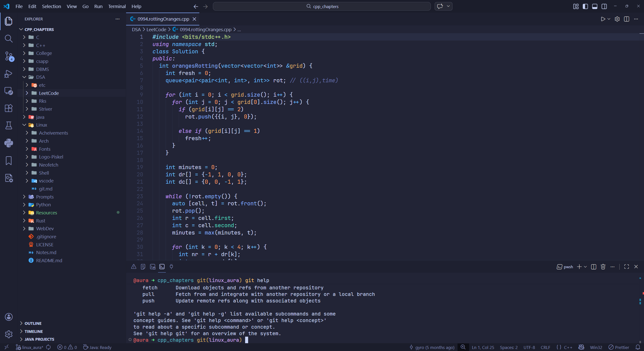This screenshot has width=644, height=351.
Task: Open new terminal profile dropdown arrow
Action: [585, 267]
